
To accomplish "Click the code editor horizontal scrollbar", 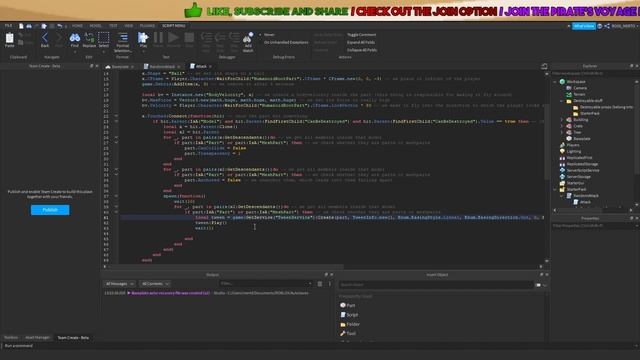I will [x=226, y=267].
